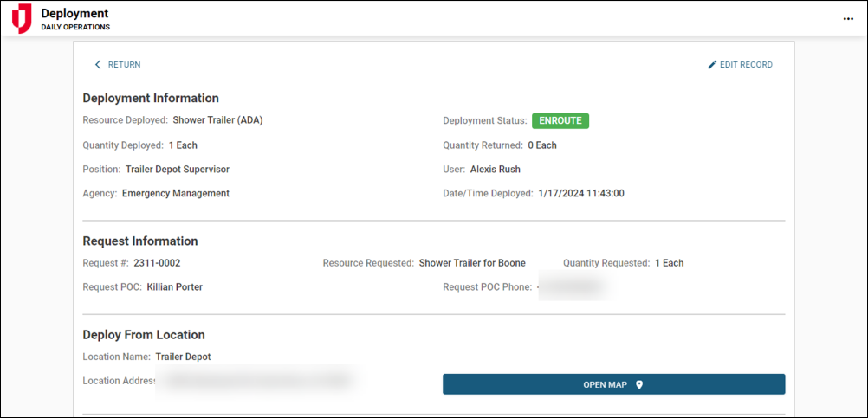Click the Daily Operations subtitle
Viewport: 868px width, 418px height.
click(x=75, y=28)
